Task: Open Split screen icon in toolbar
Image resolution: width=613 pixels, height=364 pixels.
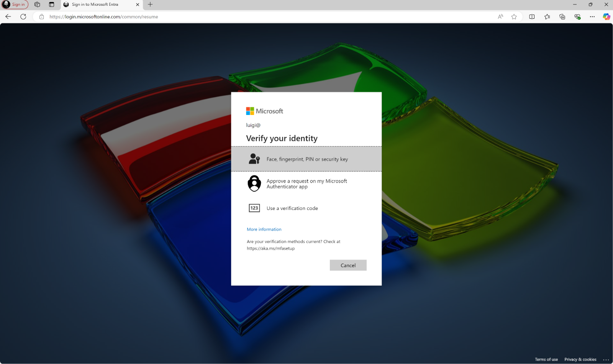Action: 532,16
